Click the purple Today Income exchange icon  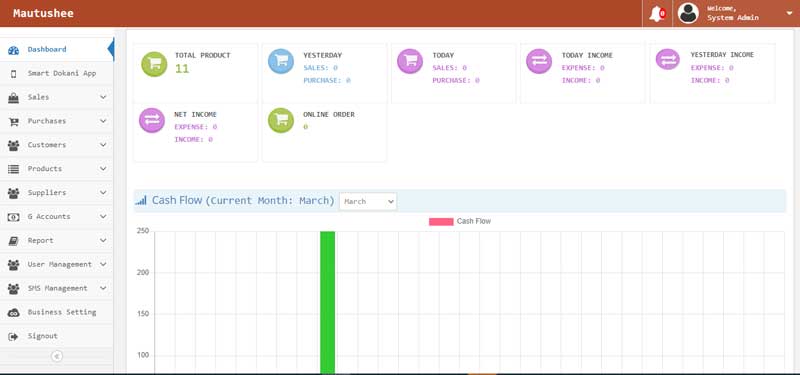[x=539, y=61]
